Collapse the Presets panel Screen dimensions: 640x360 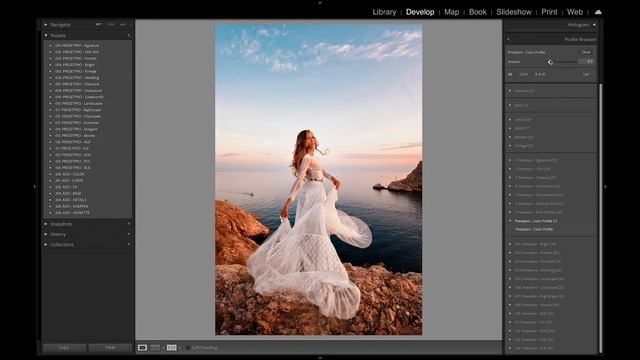pyautogui.click(x=46, y=36)
